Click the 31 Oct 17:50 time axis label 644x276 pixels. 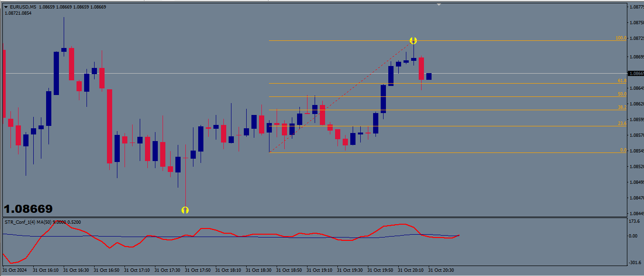point(198,270)
